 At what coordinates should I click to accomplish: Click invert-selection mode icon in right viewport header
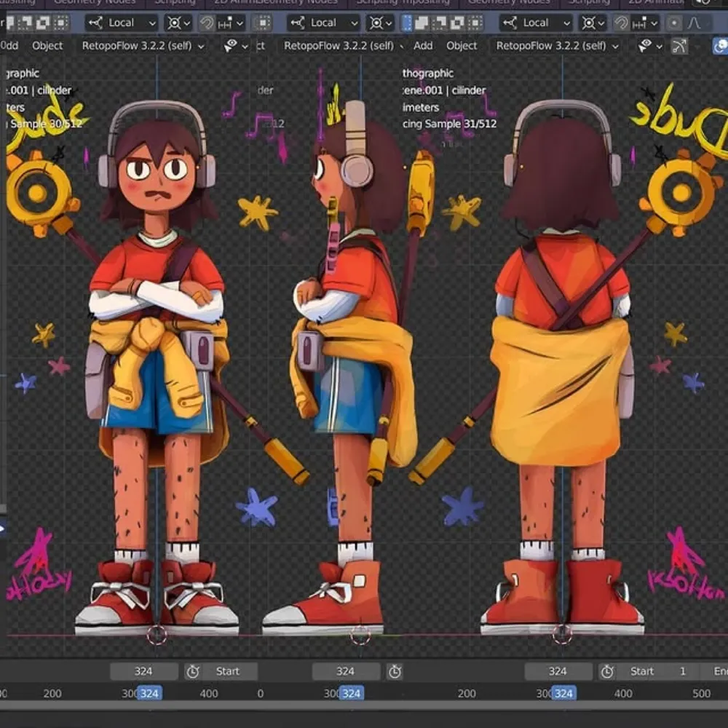pyautogui.click(x=458, y=23)
